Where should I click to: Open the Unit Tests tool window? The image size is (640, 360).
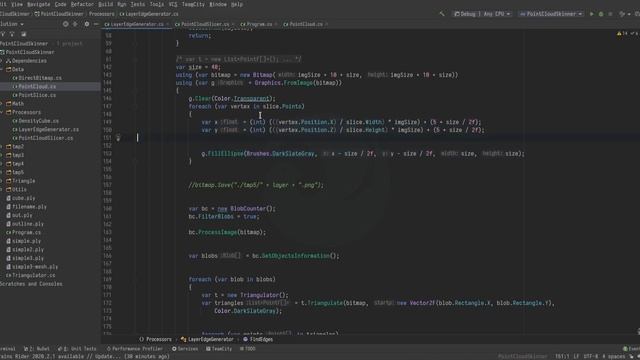coord(77,349)
